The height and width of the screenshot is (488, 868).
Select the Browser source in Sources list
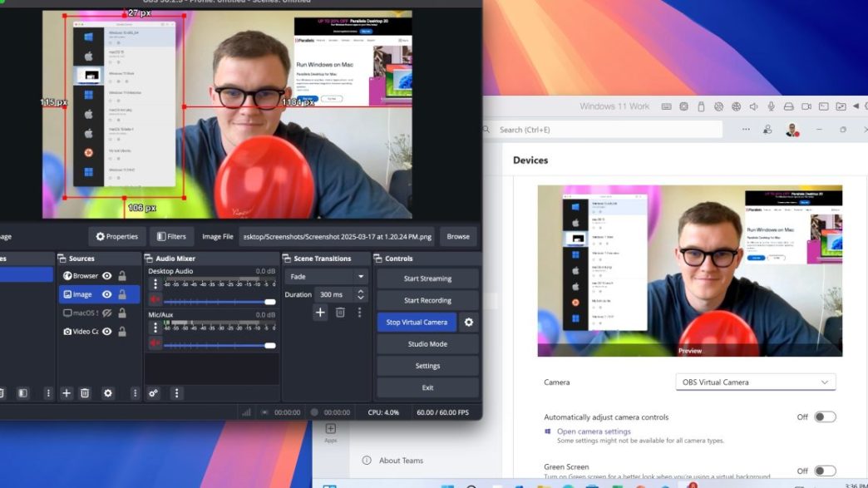pos(84,275)
